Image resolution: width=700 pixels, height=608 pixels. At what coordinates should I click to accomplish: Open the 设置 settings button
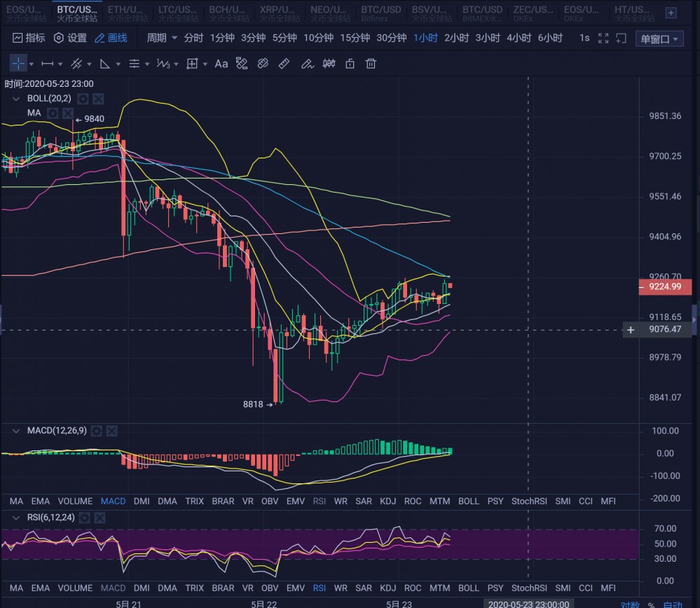click(x=71, y=38)
